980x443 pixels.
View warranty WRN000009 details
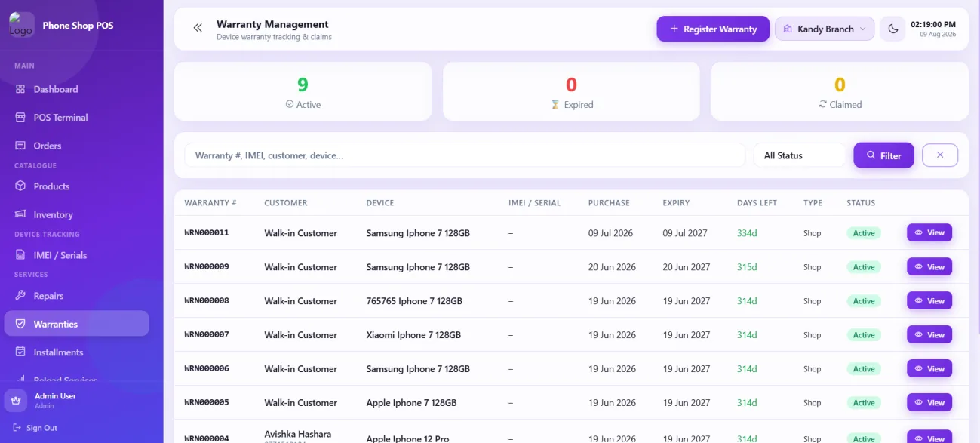click(x=929, y=266)
